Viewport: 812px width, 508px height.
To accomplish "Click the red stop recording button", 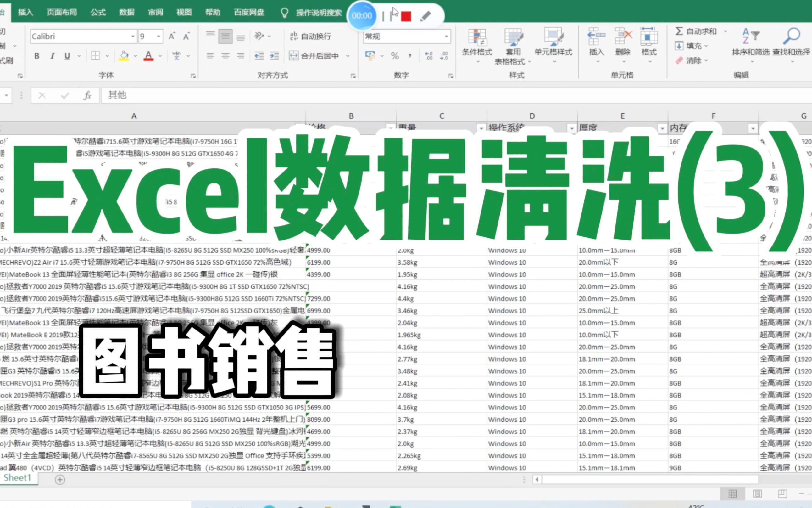I will coord(406,16).
